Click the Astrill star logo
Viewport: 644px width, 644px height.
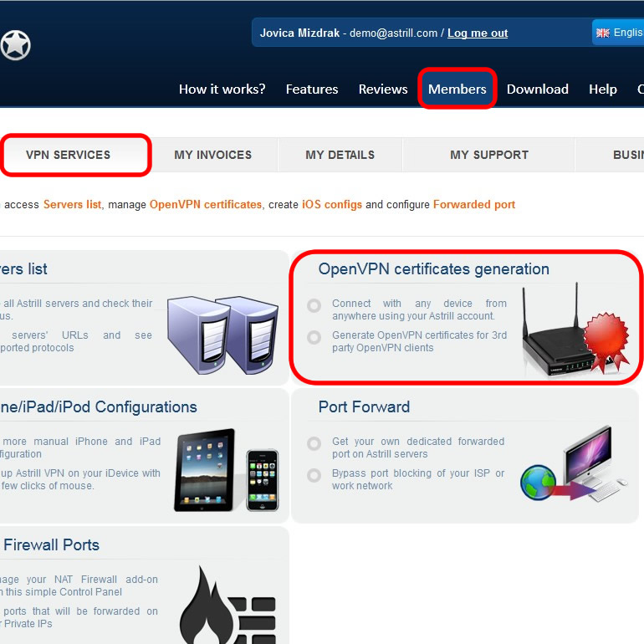pos(16,45)
